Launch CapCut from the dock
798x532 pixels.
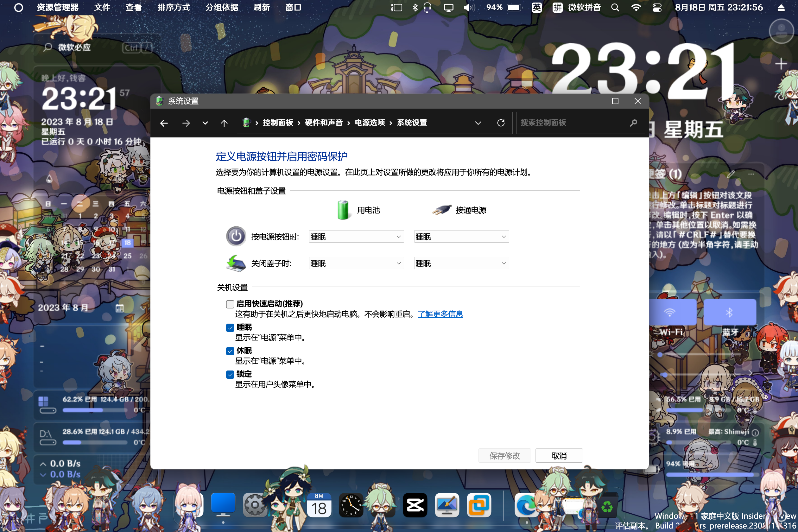coord(415,505)
